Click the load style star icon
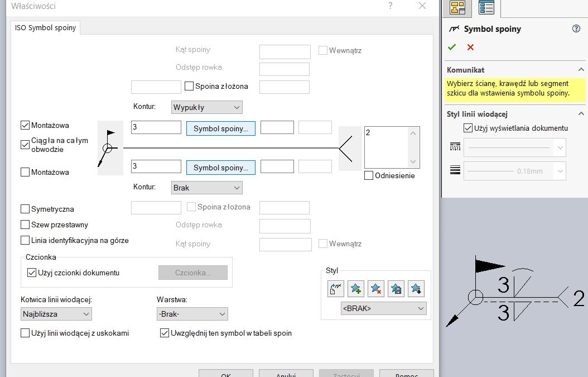Screen dimensions: 588x377 [x=416, y=289]
